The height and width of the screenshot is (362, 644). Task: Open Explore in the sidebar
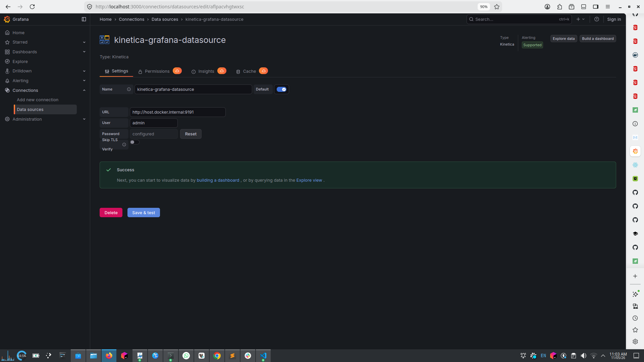click(20, 62)
